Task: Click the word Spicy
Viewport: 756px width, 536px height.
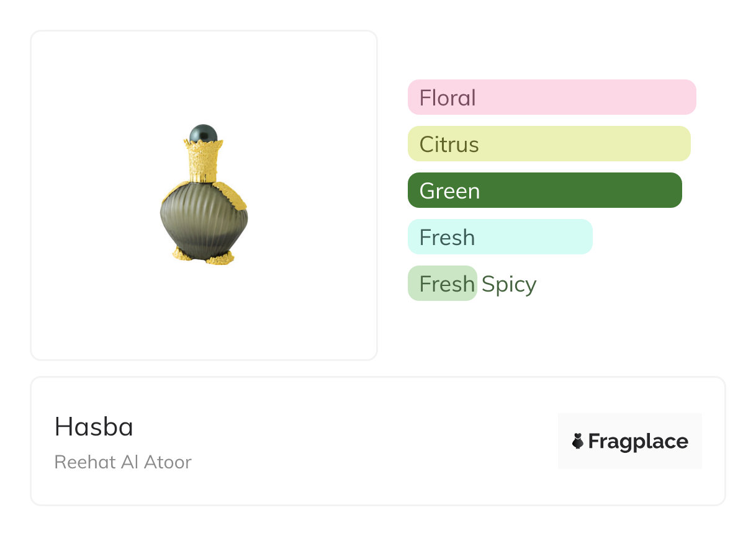Action: point(509,284)
